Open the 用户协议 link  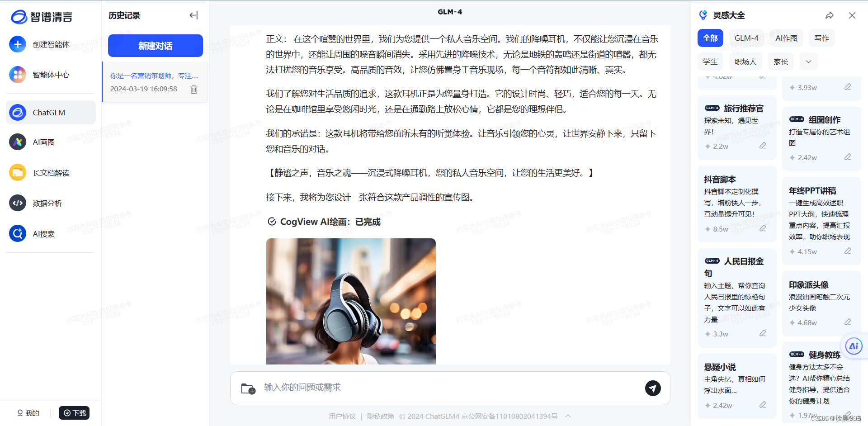click(342, 416)
